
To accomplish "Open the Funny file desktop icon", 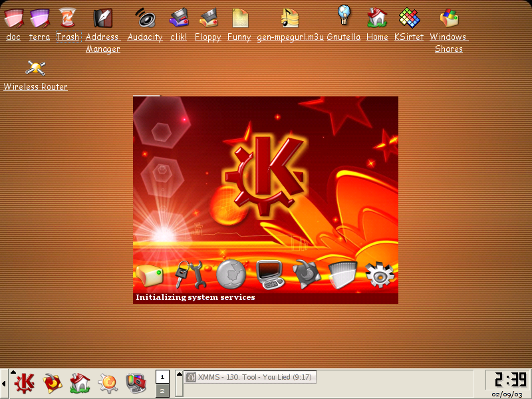I will point(239,19).
